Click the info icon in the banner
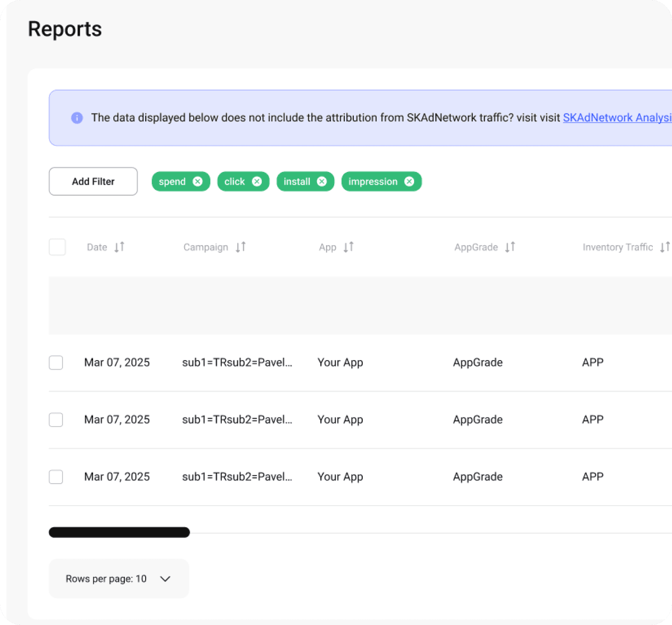The width and height of the screenshot is (672, 625). click(x=77, y=118)
